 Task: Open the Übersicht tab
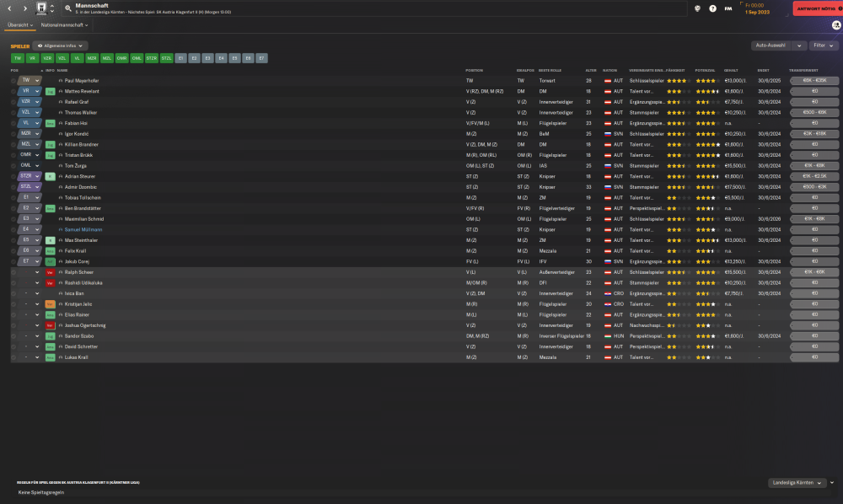20,25
